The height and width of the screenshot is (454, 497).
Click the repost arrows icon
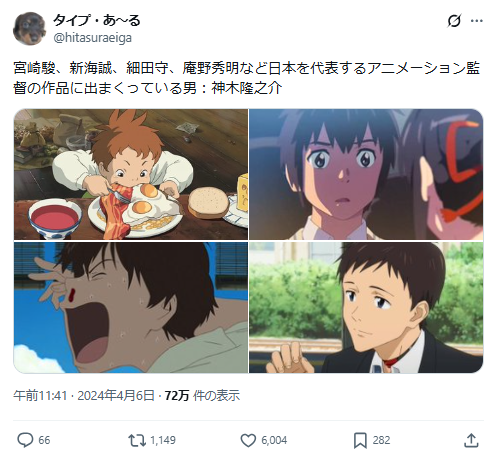click(x=137, y=440)
